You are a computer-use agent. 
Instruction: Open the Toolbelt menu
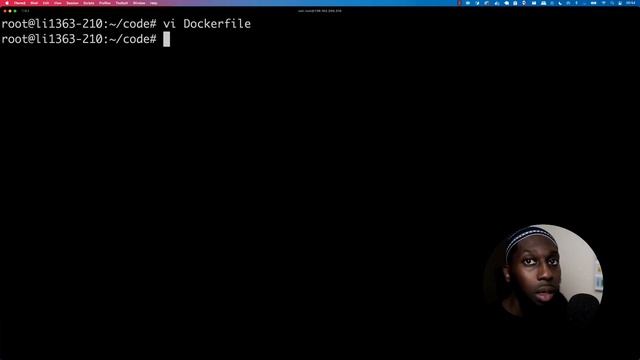click(x=122, y=3)
